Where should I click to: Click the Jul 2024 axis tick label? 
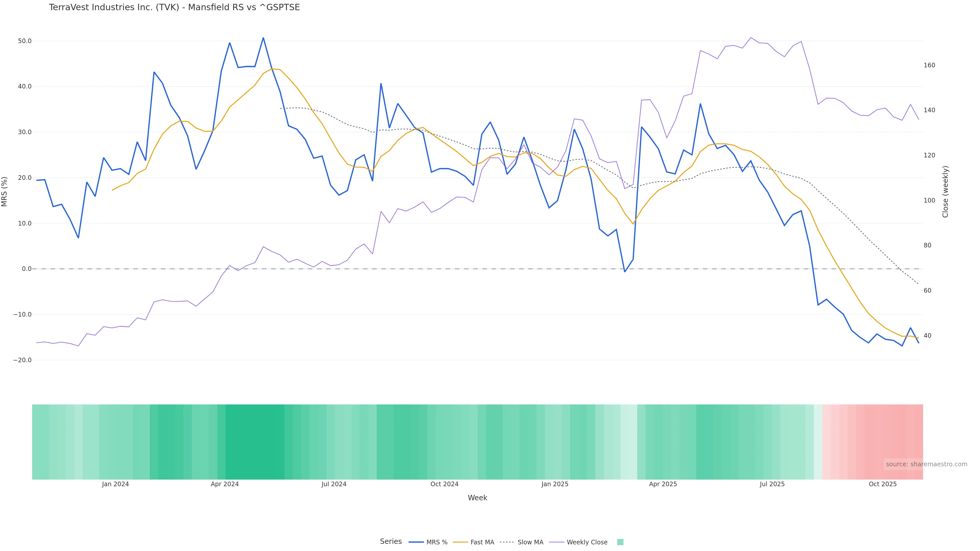[334, 484]
